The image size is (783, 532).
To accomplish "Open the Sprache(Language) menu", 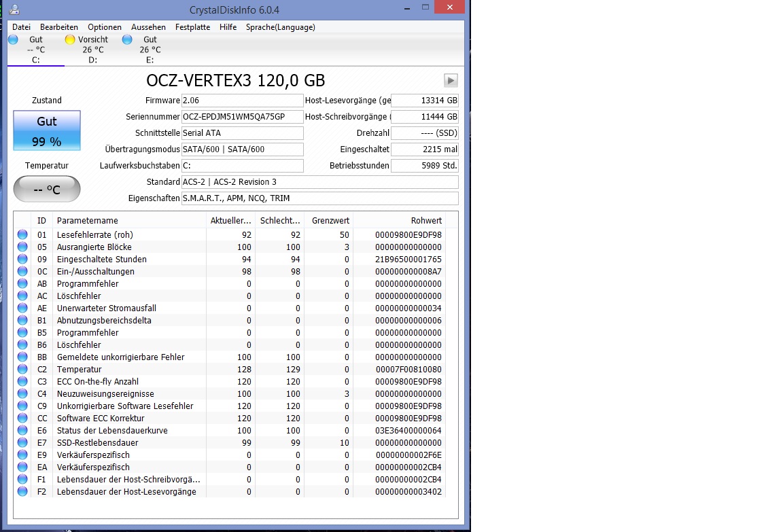I will tap(281, 27).
